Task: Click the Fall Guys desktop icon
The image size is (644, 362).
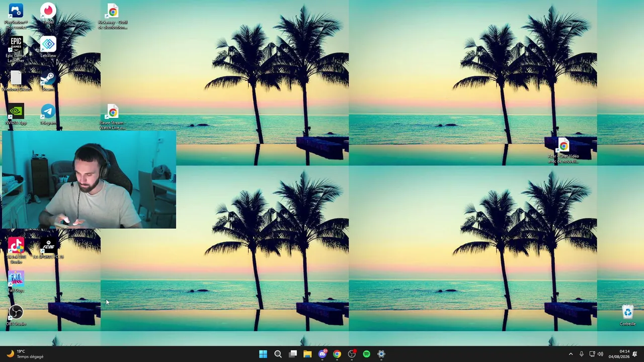Action: (16, 282)
